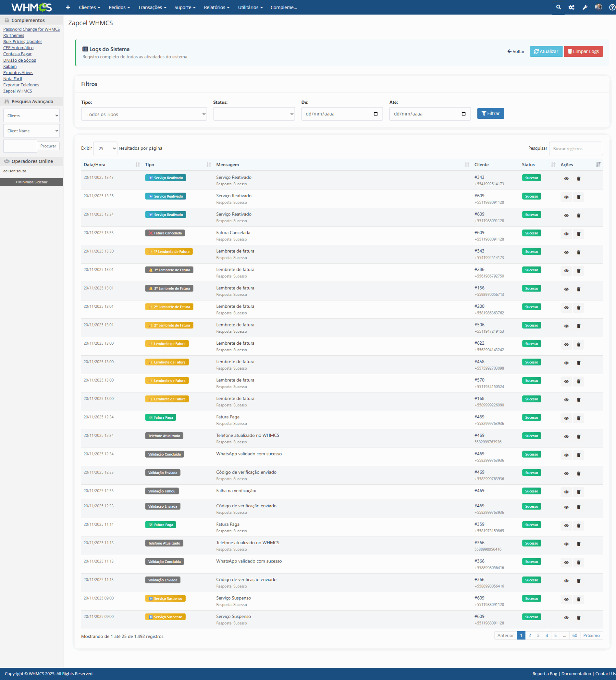Open the Transações menu
Screen dimensions: 616x680
(152, 7)
